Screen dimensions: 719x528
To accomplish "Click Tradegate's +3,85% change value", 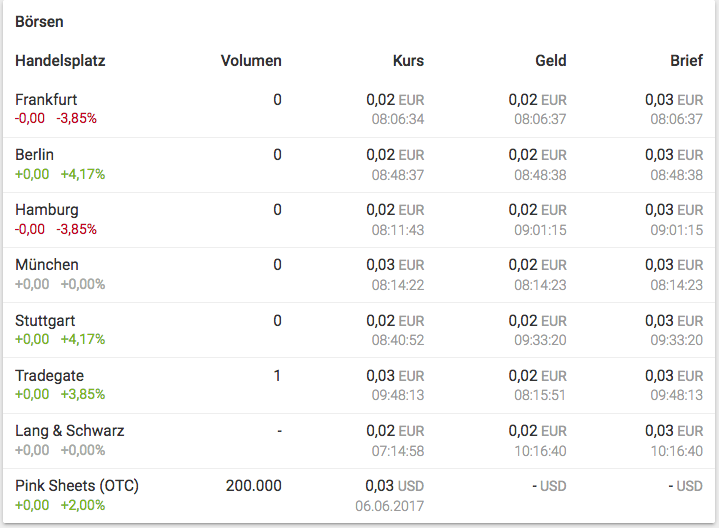I will 82,394.
